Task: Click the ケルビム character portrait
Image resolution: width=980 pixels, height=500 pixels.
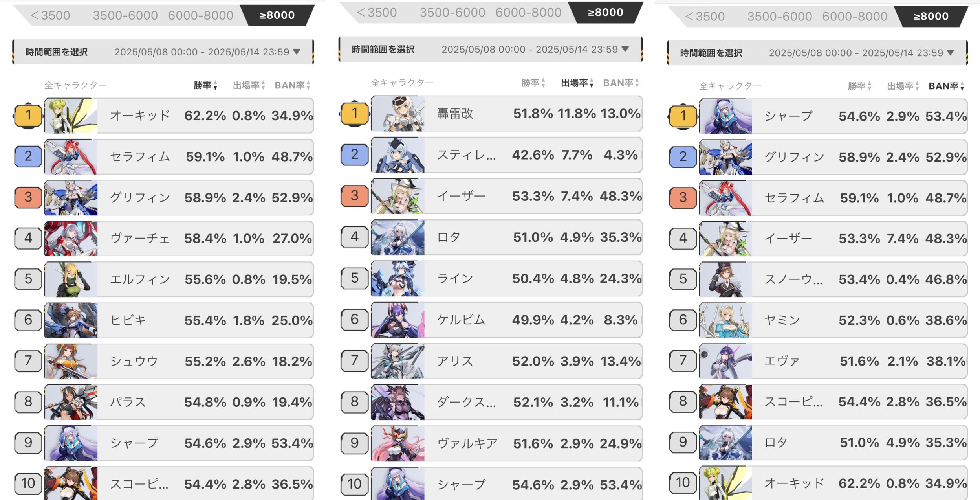Action: [x=397, y=320]
